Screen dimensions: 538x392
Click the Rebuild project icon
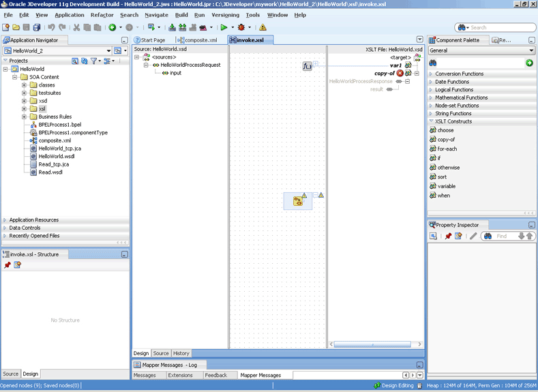(183, 27)
